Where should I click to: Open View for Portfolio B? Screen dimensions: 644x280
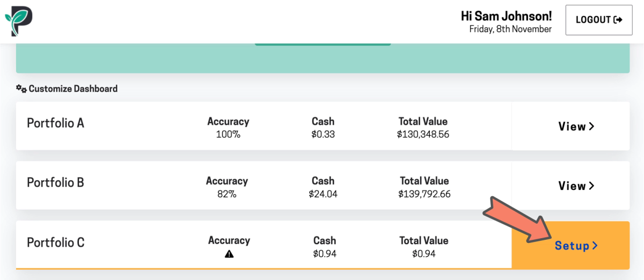click(572, 186)
